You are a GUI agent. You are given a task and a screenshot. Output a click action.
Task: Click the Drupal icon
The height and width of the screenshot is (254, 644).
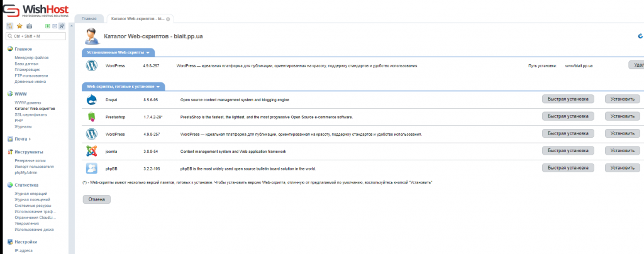tap(92, 100)
